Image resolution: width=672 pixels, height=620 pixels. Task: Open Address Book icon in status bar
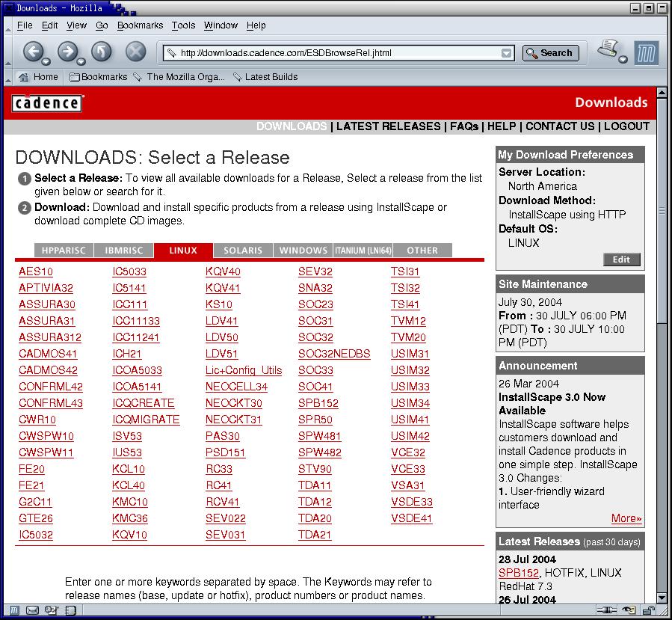point(71,610)
